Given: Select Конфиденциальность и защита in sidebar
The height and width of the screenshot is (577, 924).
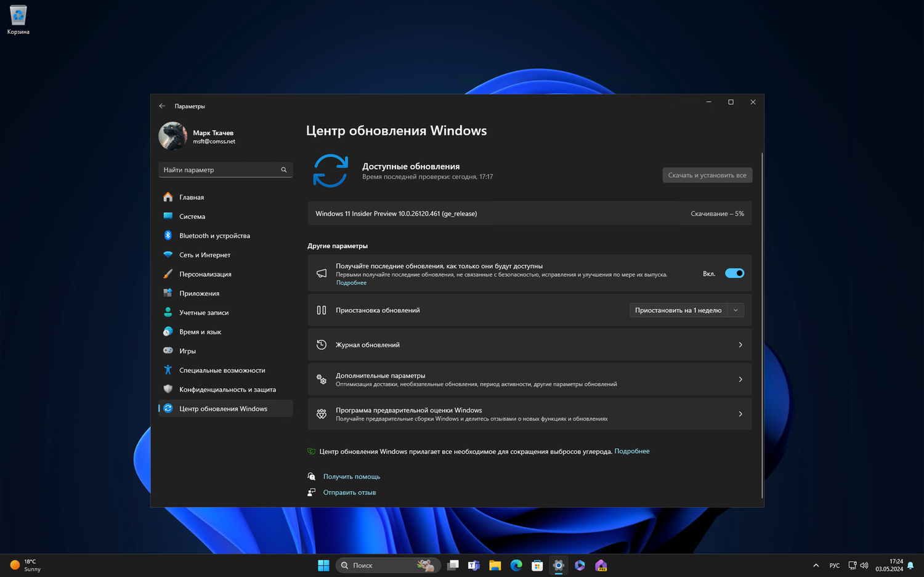Looking at the screenshot, I should click(225, 389).
